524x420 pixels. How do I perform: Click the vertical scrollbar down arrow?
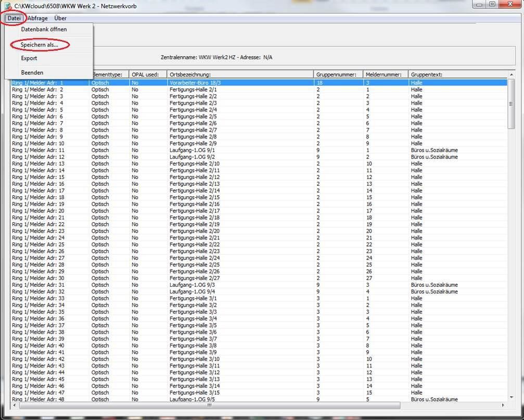[512, 398]
